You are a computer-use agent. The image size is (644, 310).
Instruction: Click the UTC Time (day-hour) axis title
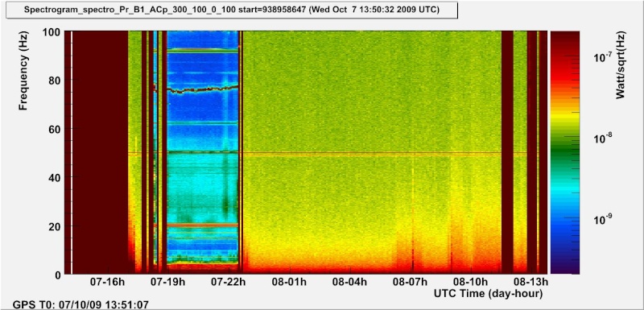pos(488,294)
